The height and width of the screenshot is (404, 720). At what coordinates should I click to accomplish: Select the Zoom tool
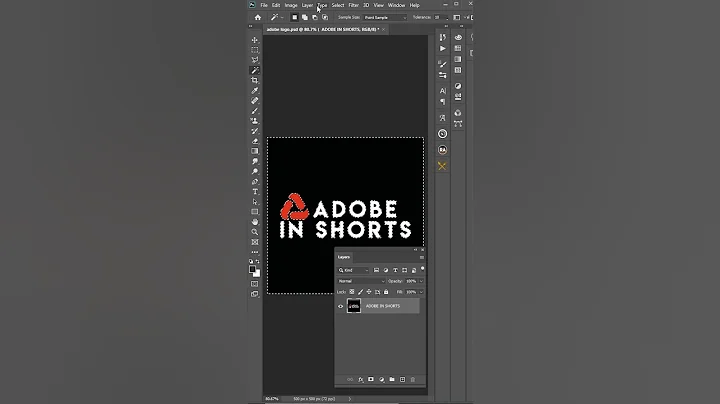coord(255,232)
